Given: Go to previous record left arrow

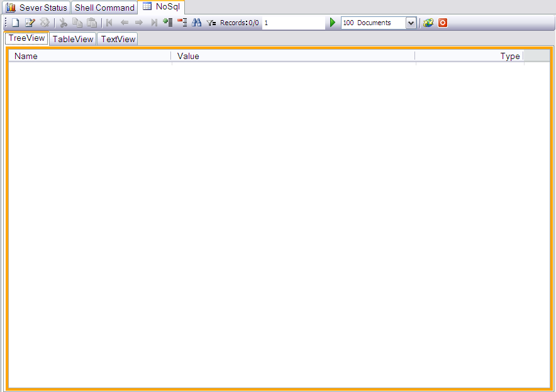Looking at the screenshot, I should (124, 23).
